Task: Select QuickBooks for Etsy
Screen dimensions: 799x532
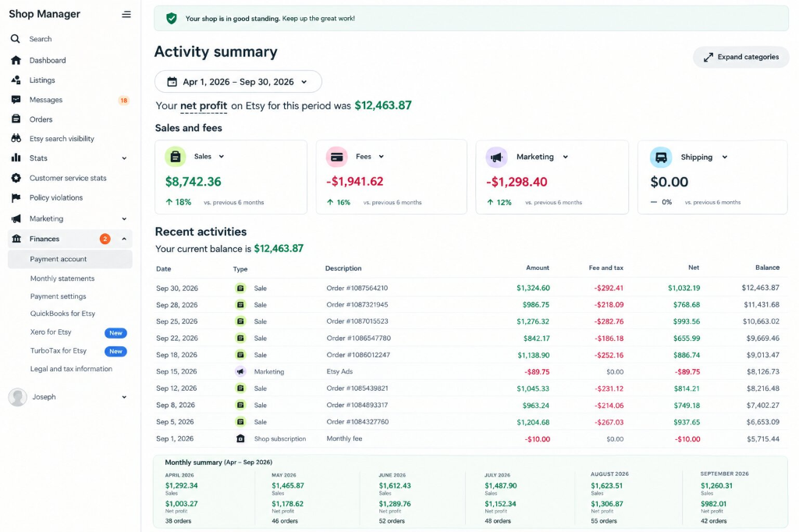Action: pyautogui.click(x=62, y=314)
